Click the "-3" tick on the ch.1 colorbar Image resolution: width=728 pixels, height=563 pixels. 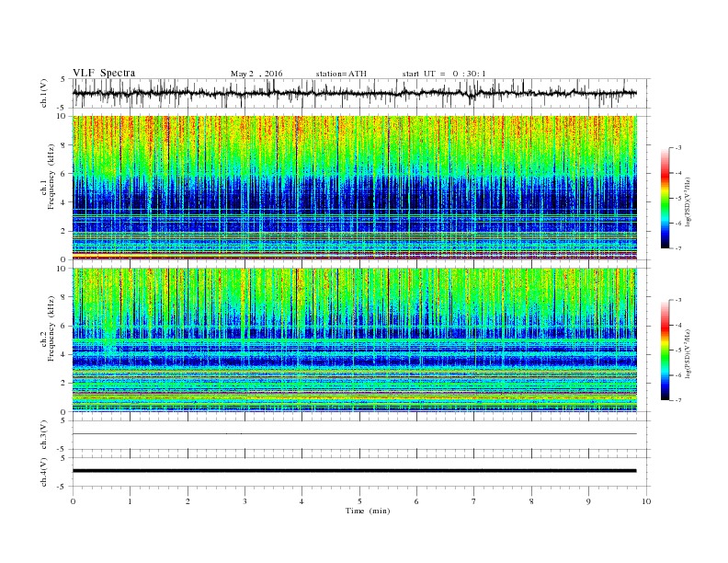click(x=678, y=148)
